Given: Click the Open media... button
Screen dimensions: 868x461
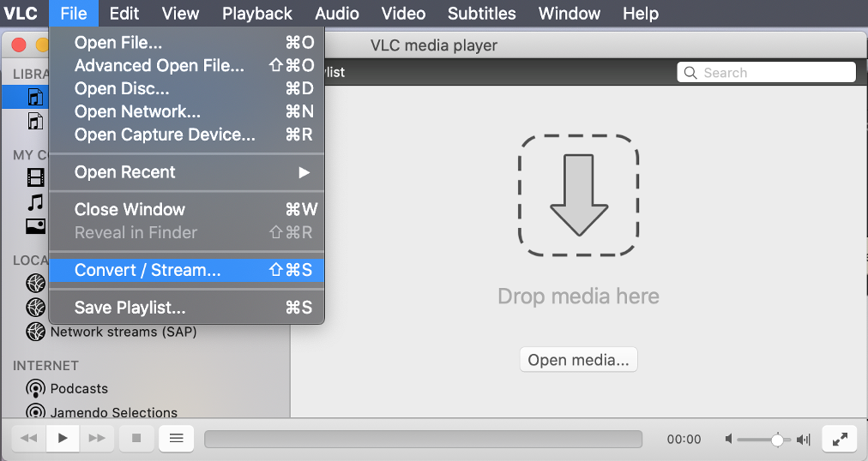Looking at the screenshot, I should click(578, 360).
